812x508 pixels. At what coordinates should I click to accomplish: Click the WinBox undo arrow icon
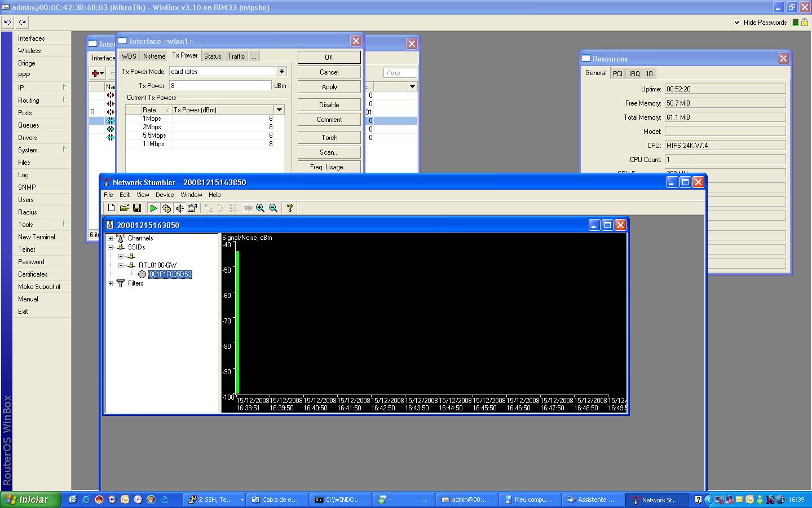point(8,23)
